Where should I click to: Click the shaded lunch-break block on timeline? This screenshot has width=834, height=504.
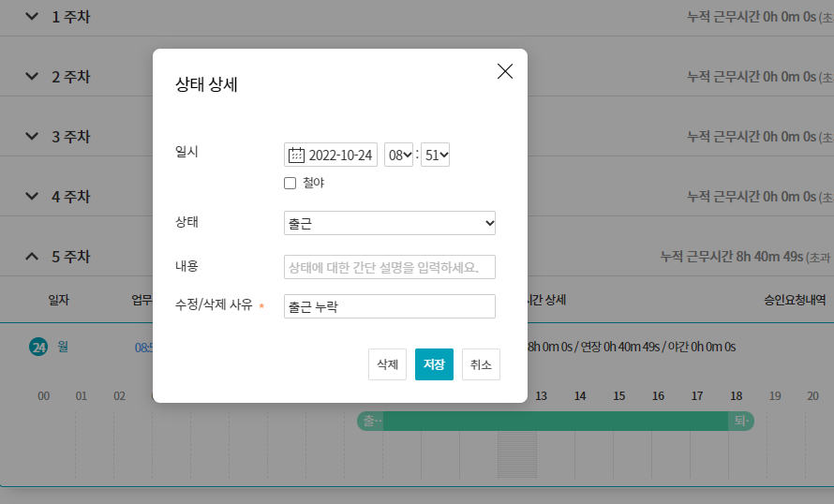(x=517, y=454)
